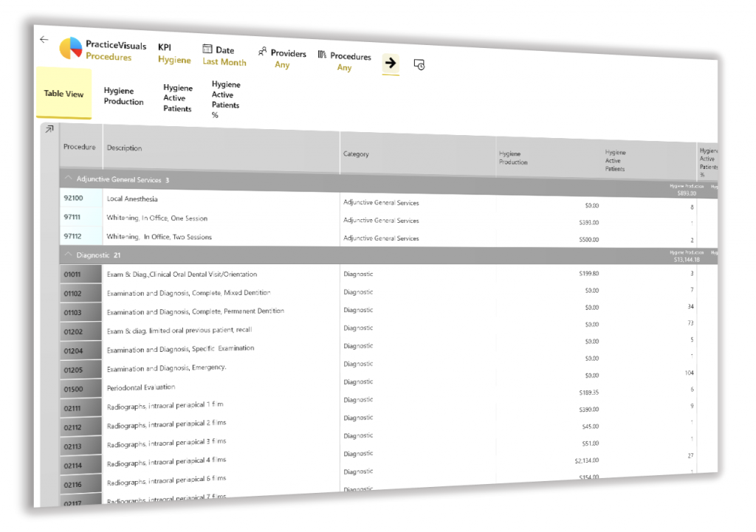Open the Last Month date filter

224,62
